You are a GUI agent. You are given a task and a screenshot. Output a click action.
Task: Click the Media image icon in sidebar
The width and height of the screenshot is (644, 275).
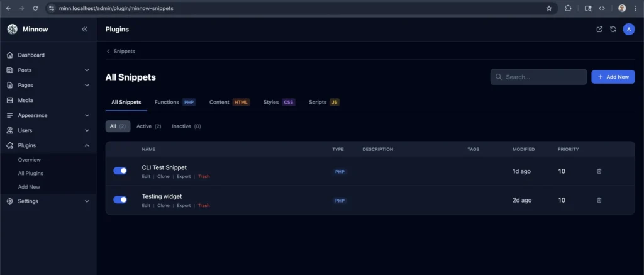coord(10,100)
